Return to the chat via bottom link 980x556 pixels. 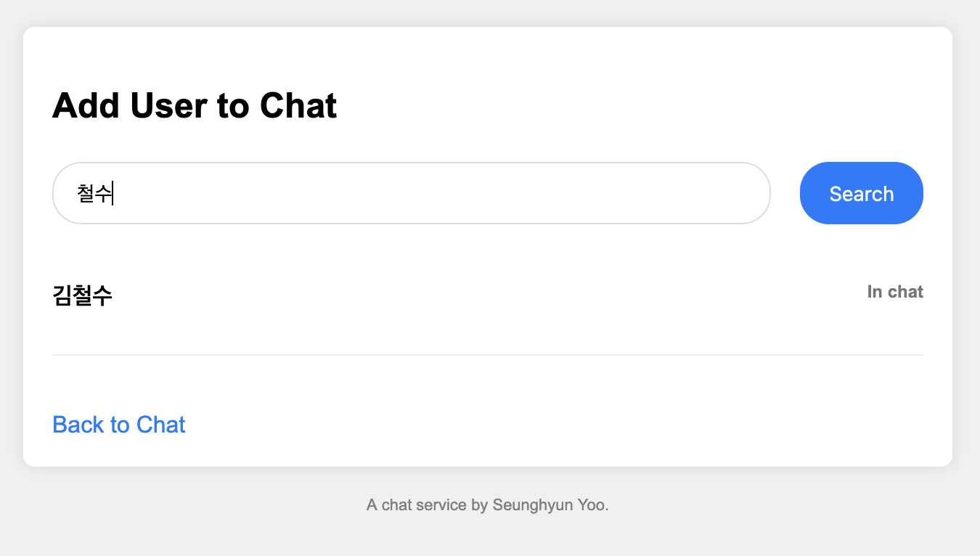point(119,425)
